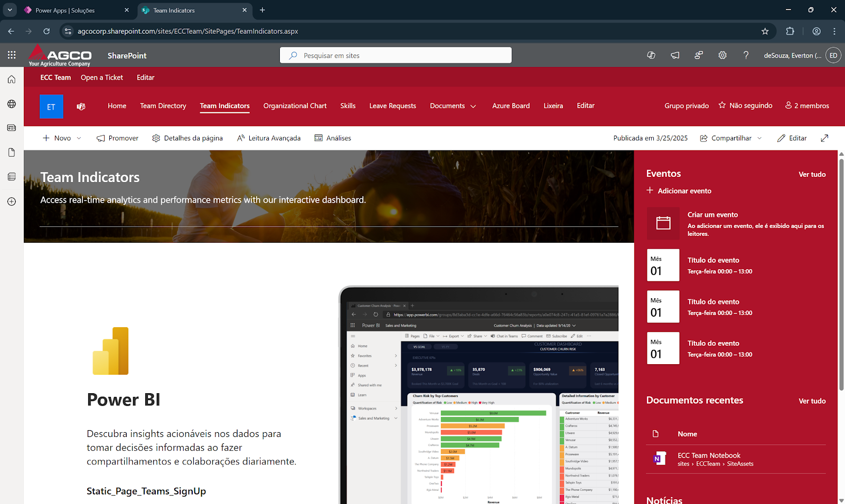Open My files sidebar icon

(12, 153)
